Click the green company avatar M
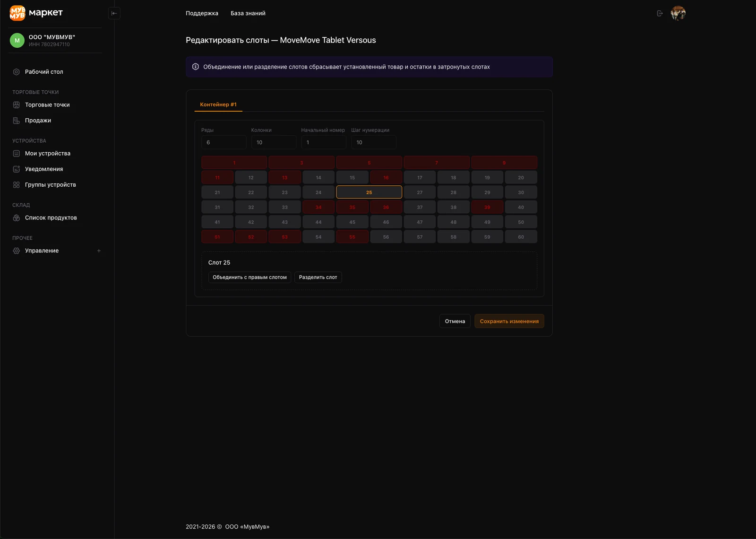This screenshot has height=539, width=756. pos(17,40)
